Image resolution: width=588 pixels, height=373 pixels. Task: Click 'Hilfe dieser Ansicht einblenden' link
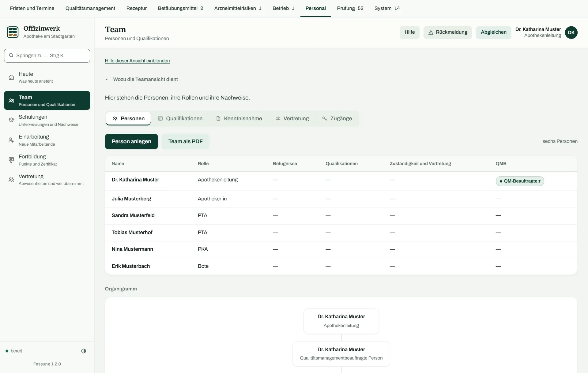137,61
